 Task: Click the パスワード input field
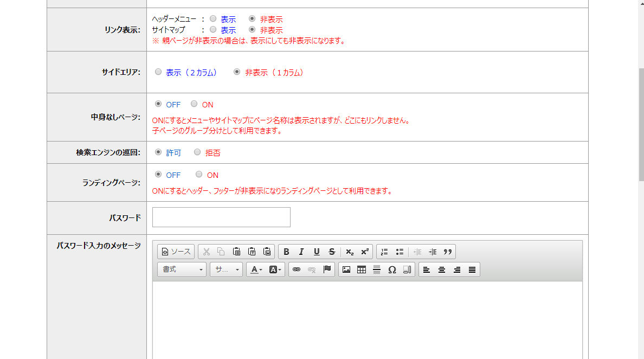(221, 217)
